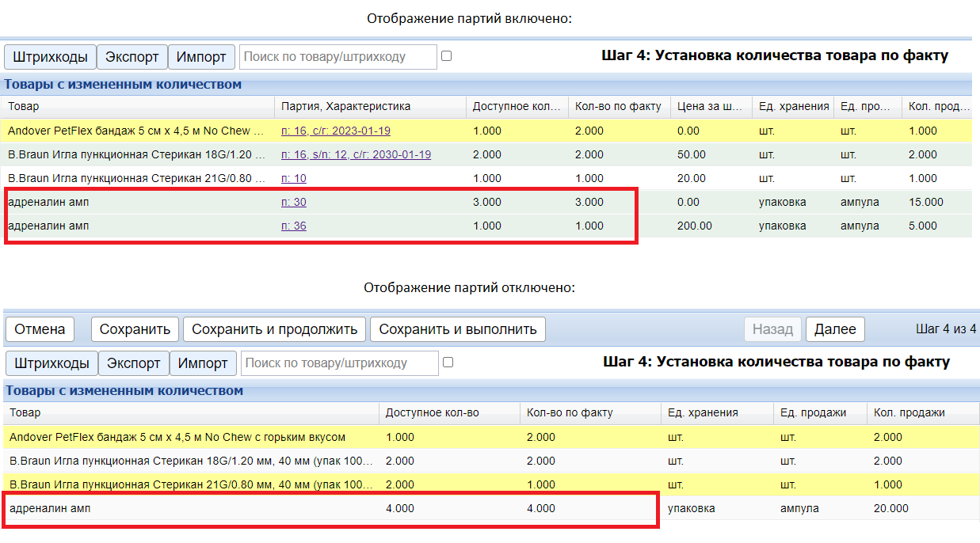The width and height of the screenshot is (980, 543).
Task: Select the Andover PetFlex row in the lower table
Action: click(177, 437)
